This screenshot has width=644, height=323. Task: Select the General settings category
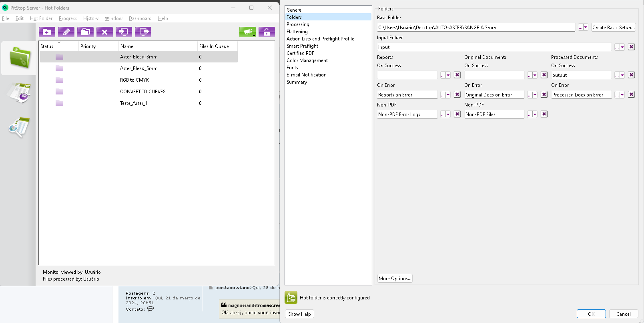tap(328, 10)
